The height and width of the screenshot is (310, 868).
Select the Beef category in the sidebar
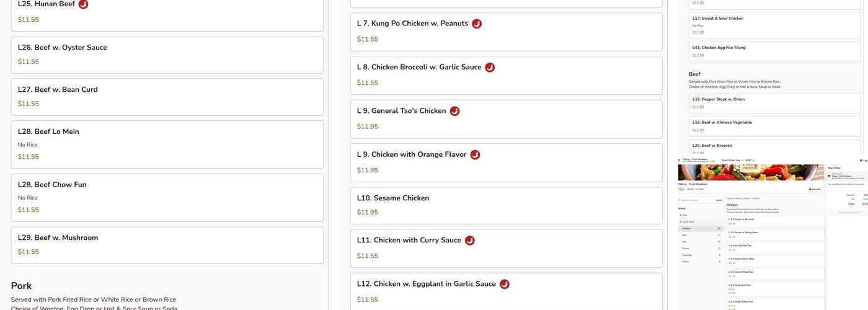pos(684,235)
